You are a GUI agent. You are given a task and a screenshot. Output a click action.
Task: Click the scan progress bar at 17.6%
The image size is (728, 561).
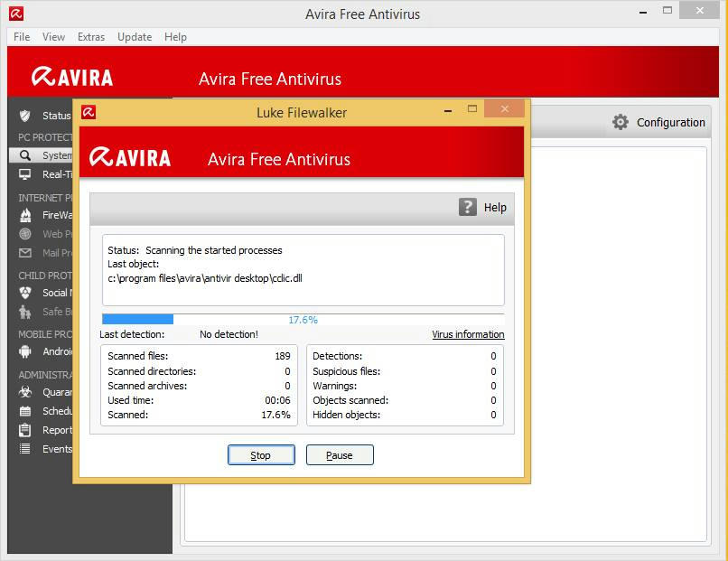tap(303, 320)
